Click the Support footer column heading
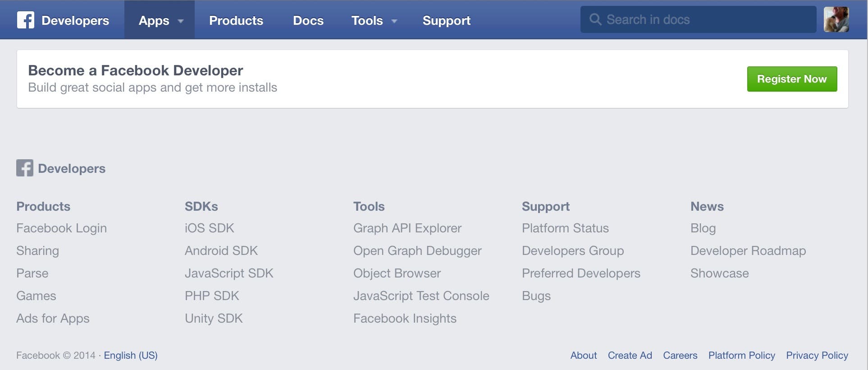This screenshot has width=868, height=370. point(546,207)
